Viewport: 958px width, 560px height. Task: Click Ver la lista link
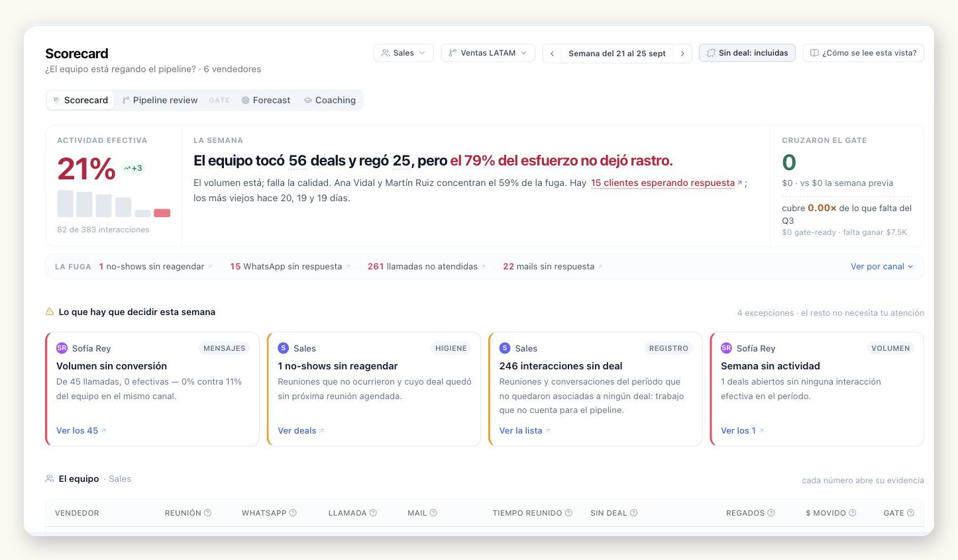[525, 431]
